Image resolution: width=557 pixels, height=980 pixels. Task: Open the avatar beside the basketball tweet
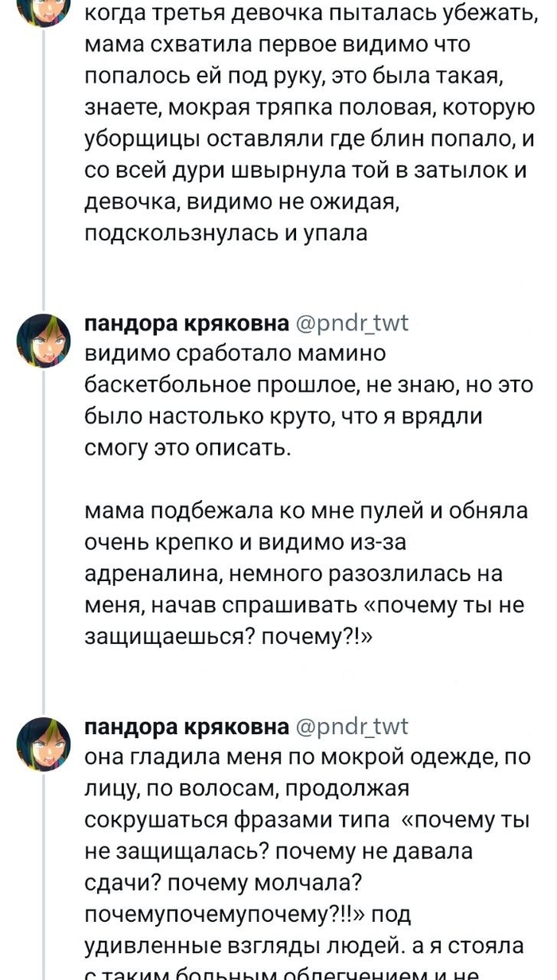(x=45, y=338)
